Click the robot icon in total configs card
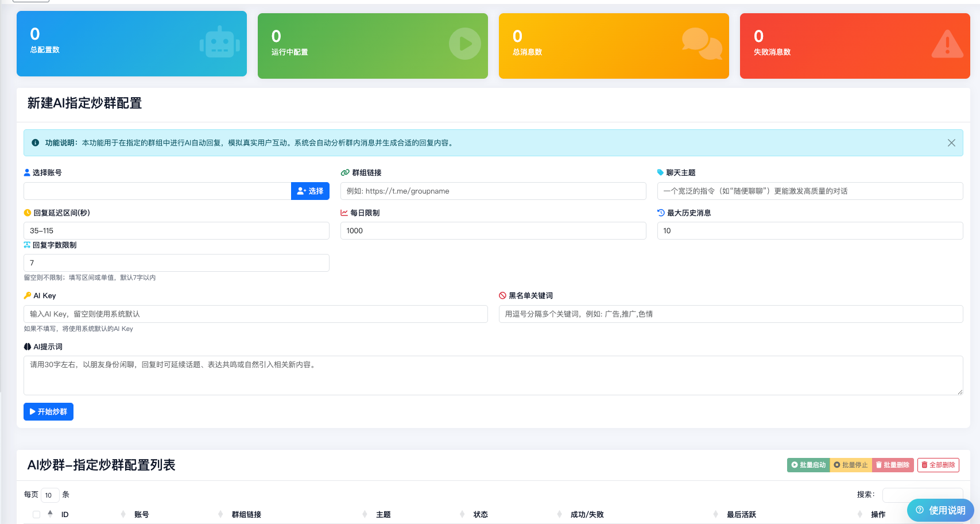Screen dimensions: 980x524 click(219, 44)
